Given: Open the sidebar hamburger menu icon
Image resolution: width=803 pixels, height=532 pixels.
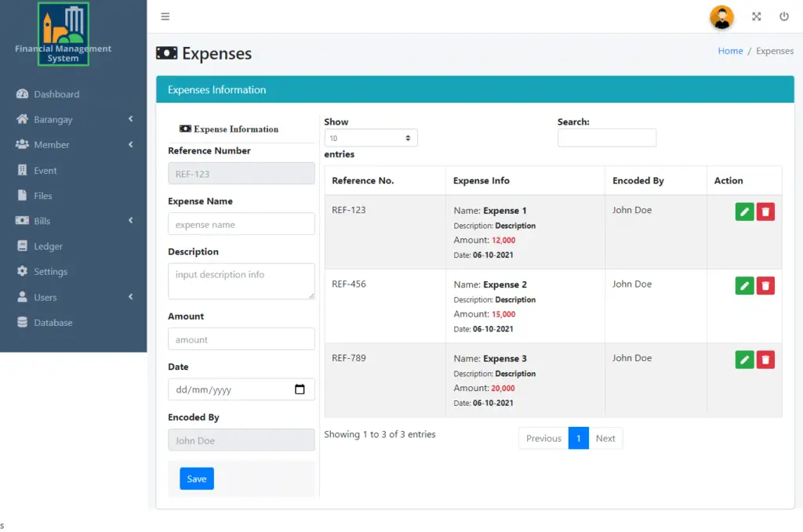Looking at the screenshot, I should (x=165, y=16).
